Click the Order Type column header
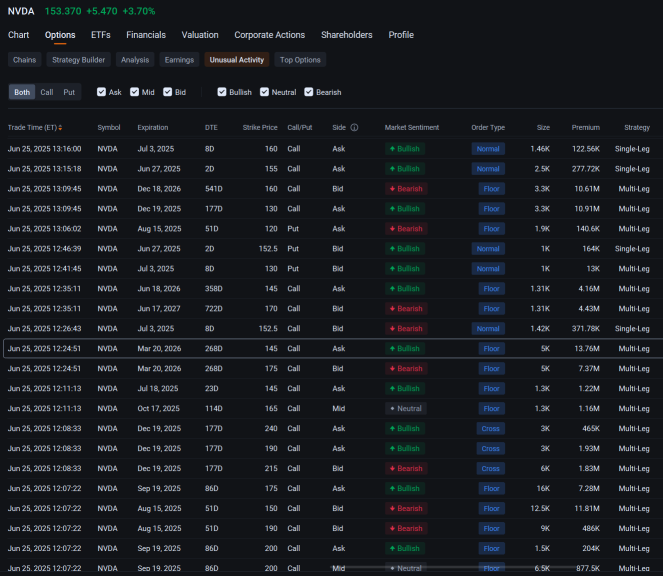The height and width of the screenshot is (576, 663). click(488, 128)
